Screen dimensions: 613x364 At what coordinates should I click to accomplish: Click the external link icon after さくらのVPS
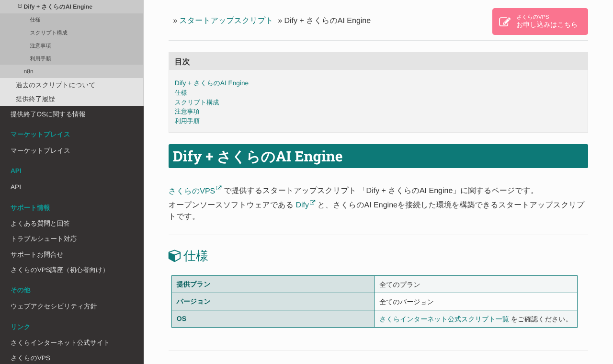point(219,188)
